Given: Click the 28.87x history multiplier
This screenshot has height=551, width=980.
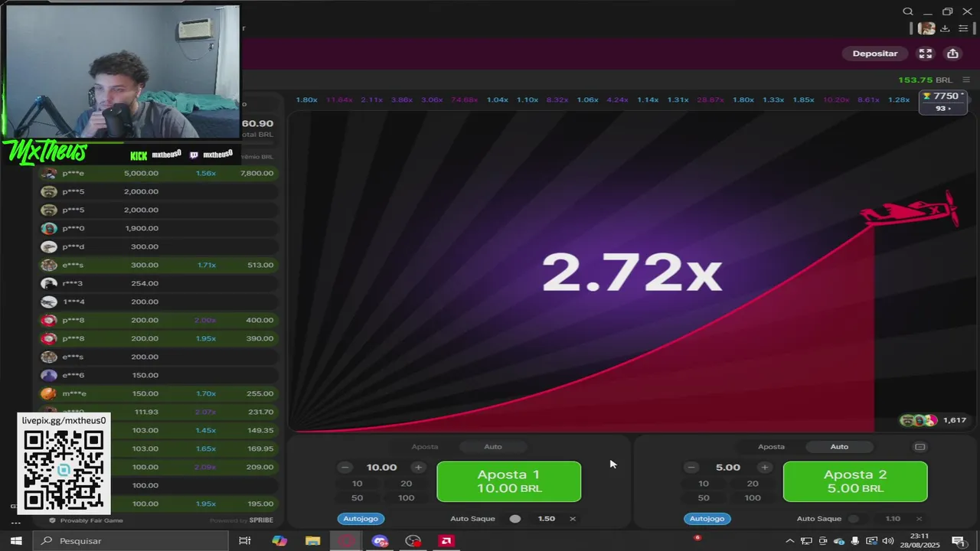Looking at the screenshot, I should coord(710,100).
